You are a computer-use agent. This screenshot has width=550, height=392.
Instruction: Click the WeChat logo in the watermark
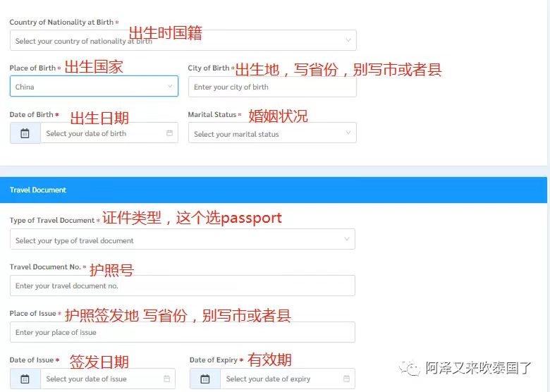click(410, 368)
